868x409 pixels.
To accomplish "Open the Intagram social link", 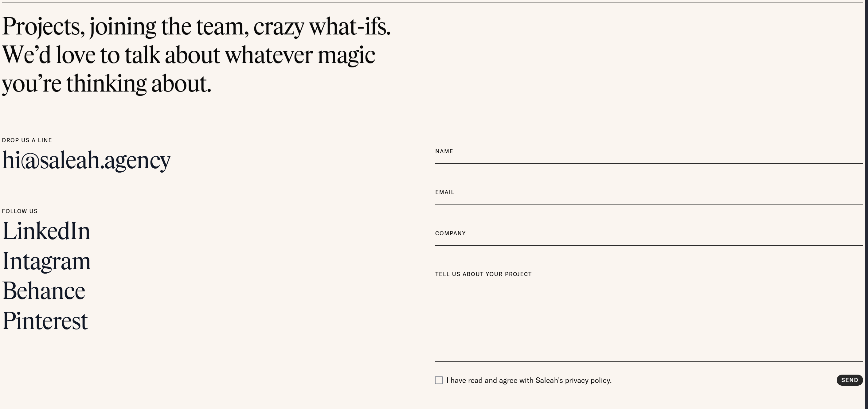I will tap(46, 261).
